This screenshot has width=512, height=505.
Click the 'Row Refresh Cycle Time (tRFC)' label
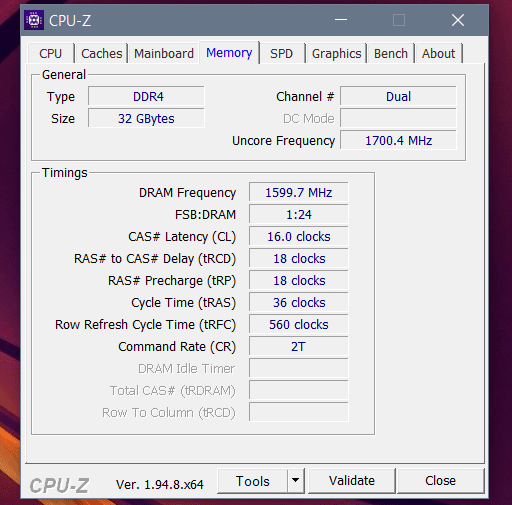point(145,325)
